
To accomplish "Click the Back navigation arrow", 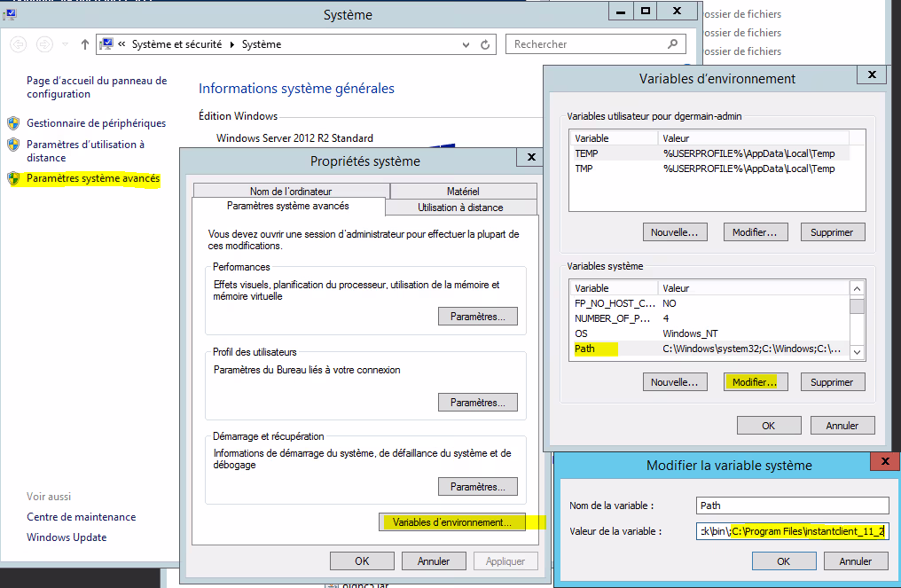I will pyautogui.click(x=18, y=44).
